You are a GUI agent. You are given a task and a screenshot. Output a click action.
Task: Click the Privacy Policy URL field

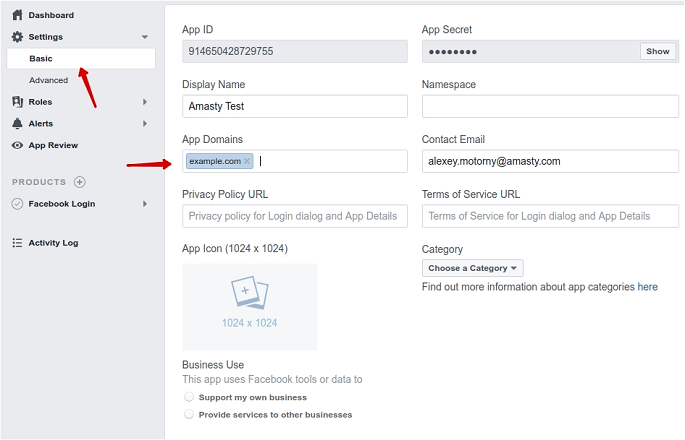pos(295,216)
